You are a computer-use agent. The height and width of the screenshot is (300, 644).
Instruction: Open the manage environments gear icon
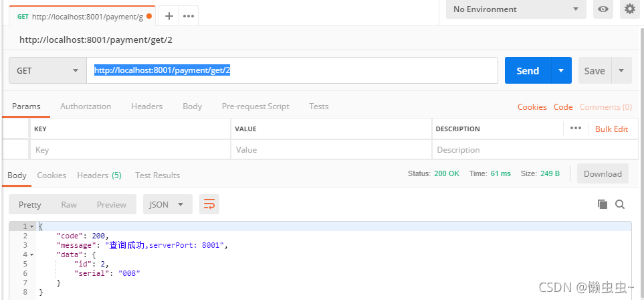(x=630, y=9)
